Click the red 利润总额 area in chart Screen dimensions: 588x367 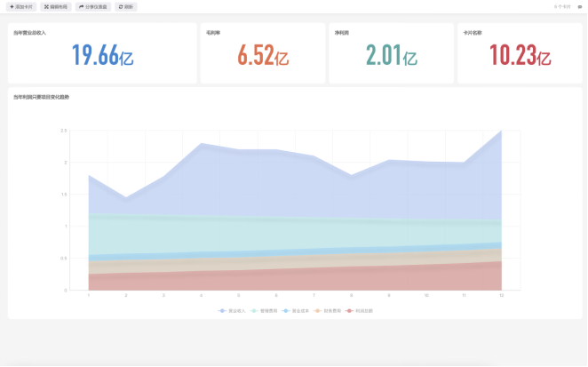295,280
